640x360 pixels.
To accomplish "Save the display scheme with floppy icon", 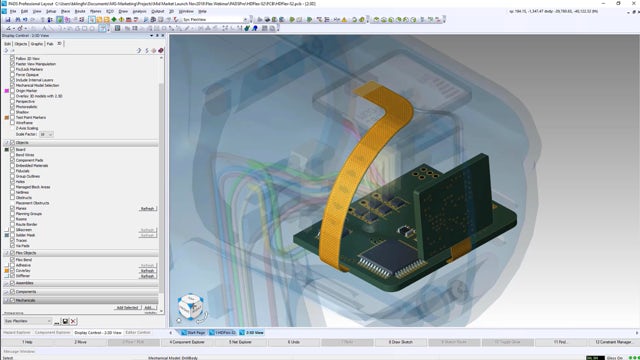I will coord(65,321).
